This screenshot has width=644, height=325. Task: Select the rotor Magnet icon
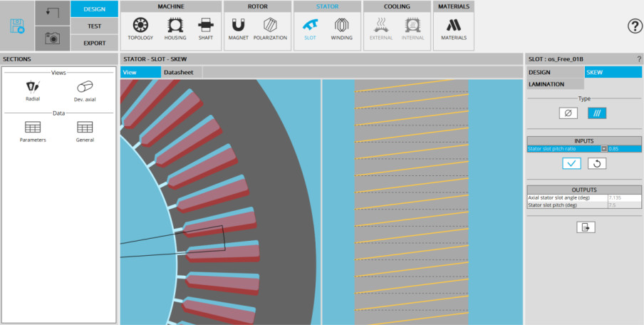tap(239, 28)
